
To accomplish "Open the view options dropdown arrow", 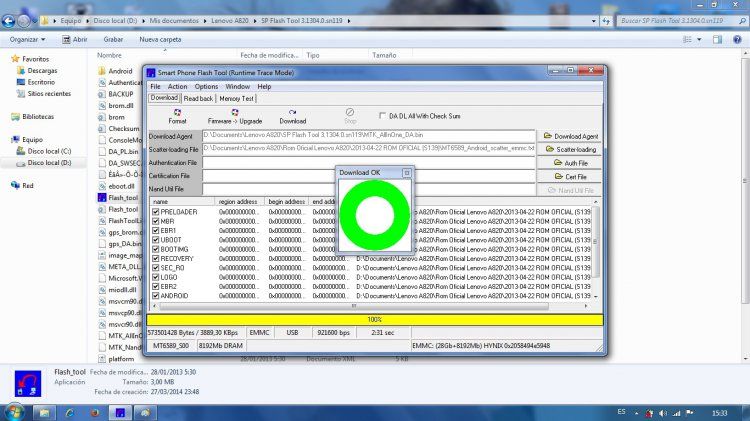I will click(699, 40).
